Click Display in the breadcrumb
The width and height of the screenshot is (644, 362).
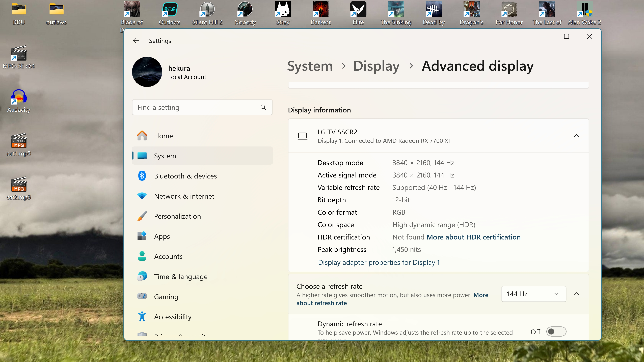click(376, 66)
